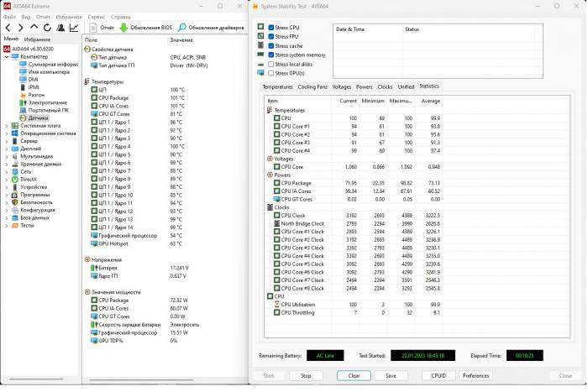
Task: Expand the DirectX tree node
Action: click(7, 180)
